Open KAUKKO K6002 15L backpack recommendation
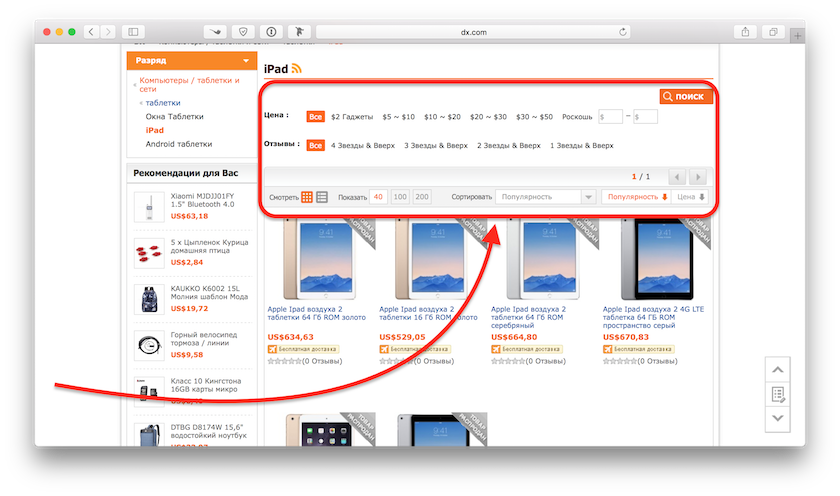Screen dimensions: 840x496 (209, 292)
